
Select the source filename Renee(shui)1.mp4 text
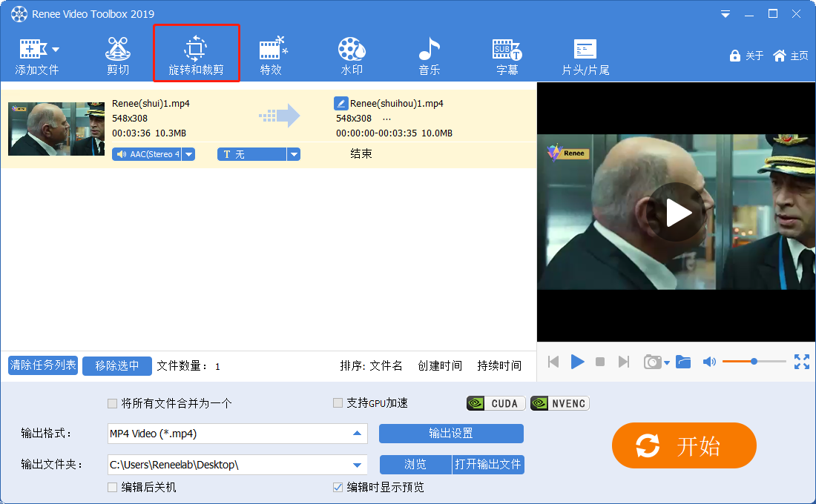(x=151, y=104)
